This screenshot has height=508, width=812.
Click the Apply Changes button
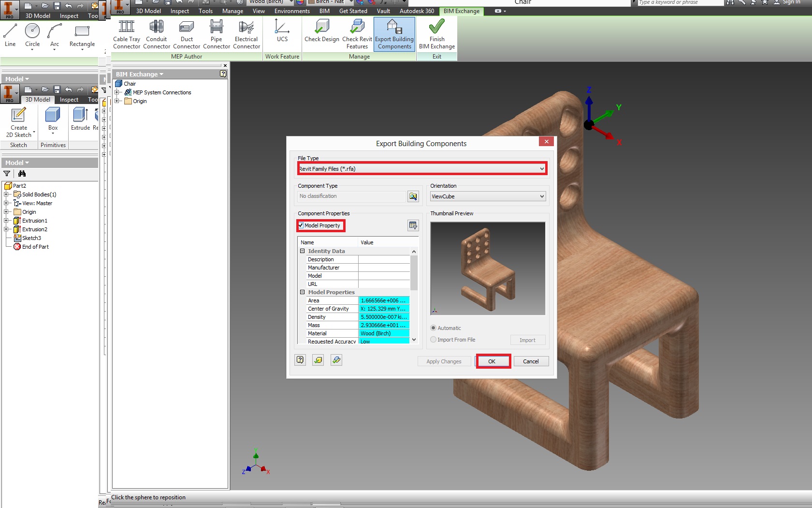444,361
